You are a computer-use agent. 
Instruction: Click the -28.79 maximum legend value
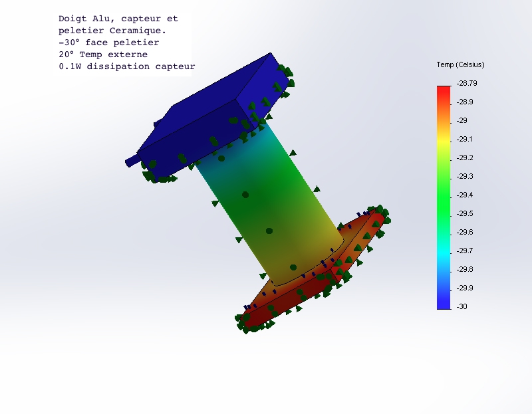pyautogui.click(x=467, y=84)
